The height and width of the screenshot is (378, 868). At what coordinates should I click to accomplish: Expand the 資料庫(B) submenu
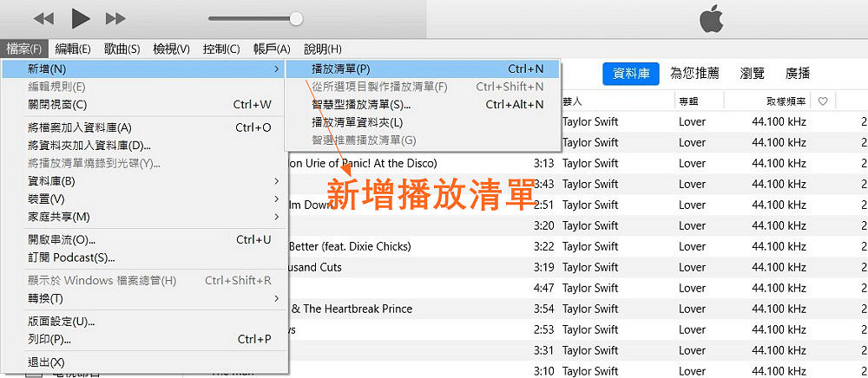tap(52, 181)
